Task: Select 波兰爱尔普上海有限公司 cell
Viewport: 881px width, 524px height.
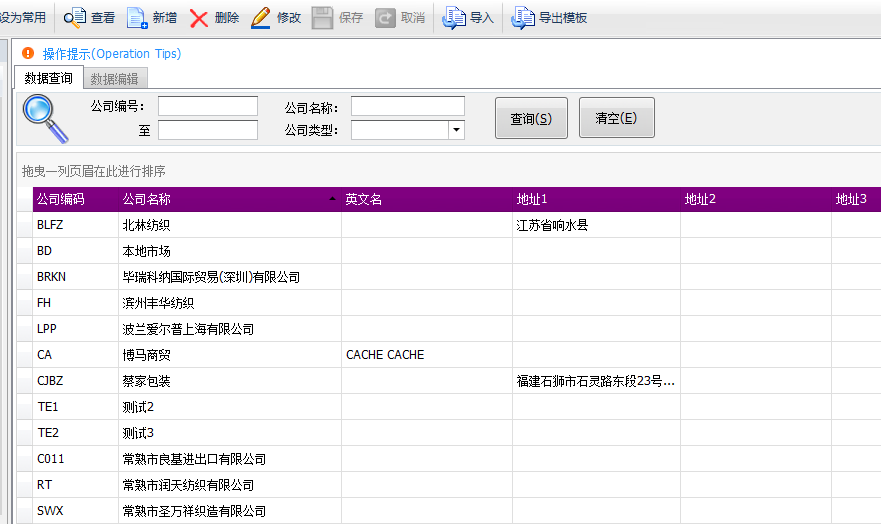Action: pos(230,329)
